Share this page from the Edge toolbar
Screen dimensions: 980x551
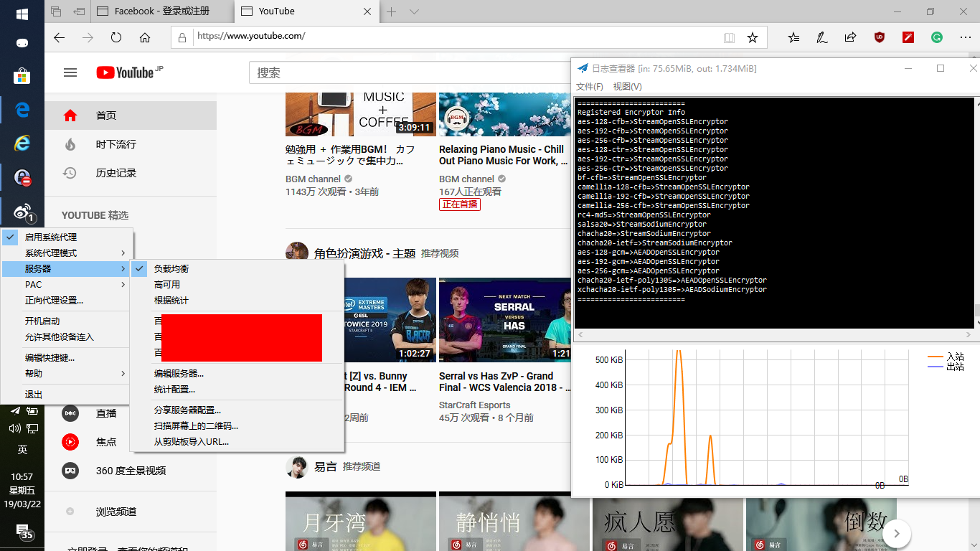point(851,37)
